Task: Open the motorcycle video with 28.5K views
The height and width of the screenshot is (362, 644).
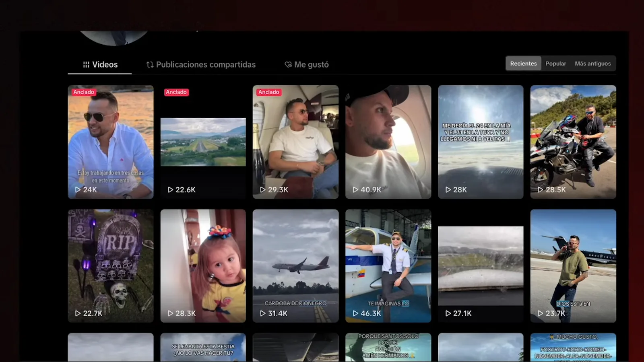Action: click(x=573, y=142)
